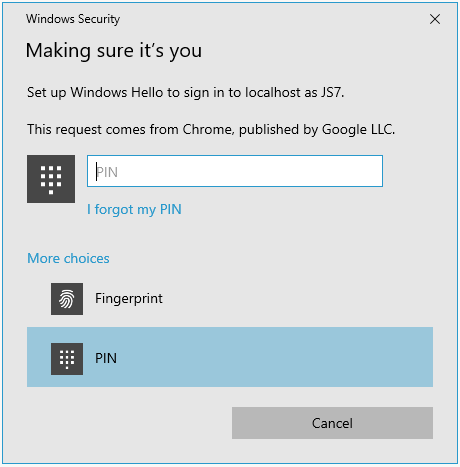Collapse the More choices section
The width and height of the screenshot is (460, 467).
tap(68, 258)
